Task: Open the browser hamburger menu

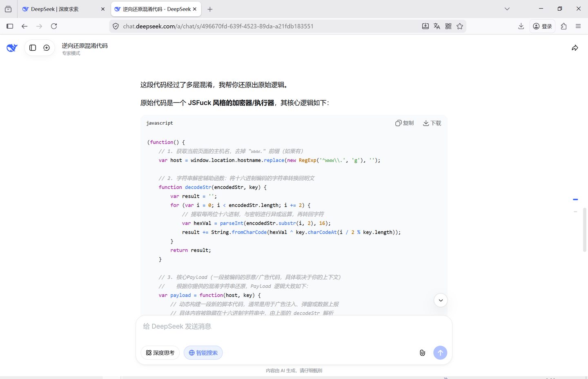Action: [x=578, y=26]
